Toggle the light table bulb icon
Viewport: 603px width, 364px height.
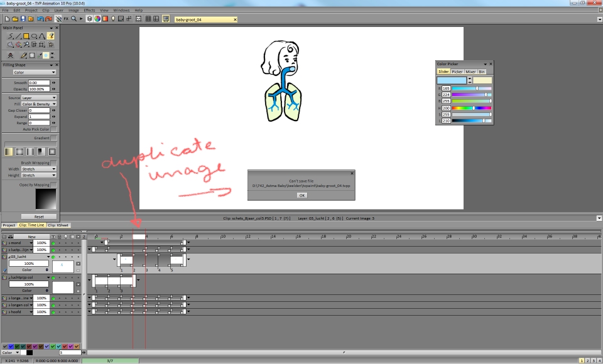[113, 19]
